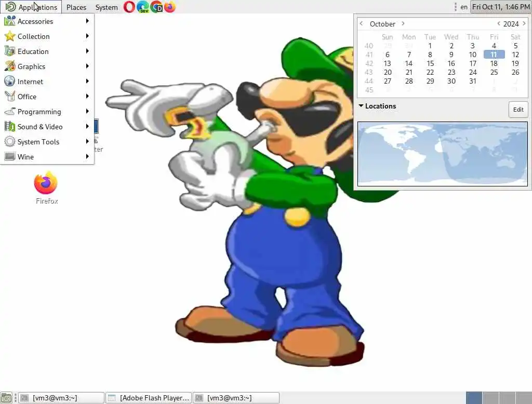Click the en keyboard layout indicator

click(x=464, y=7)
